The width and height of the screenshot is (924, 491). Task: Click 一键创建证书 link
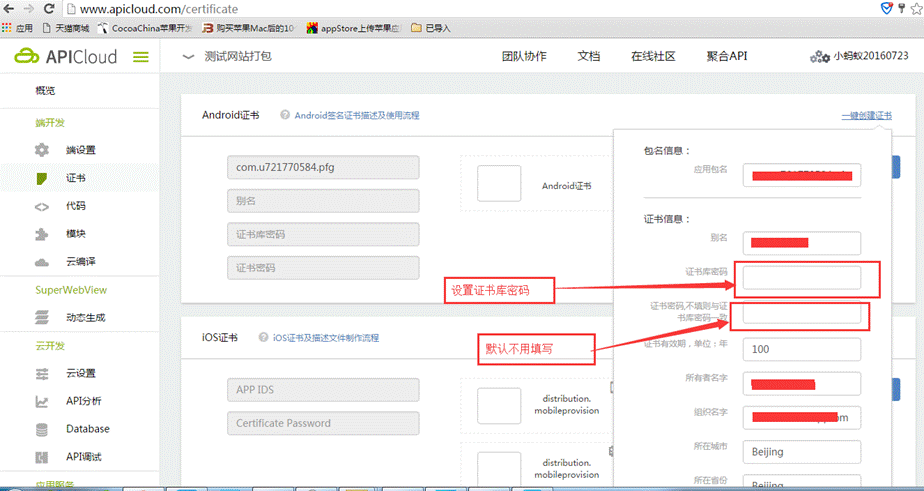pyautogui.click(x=866, y=116)
